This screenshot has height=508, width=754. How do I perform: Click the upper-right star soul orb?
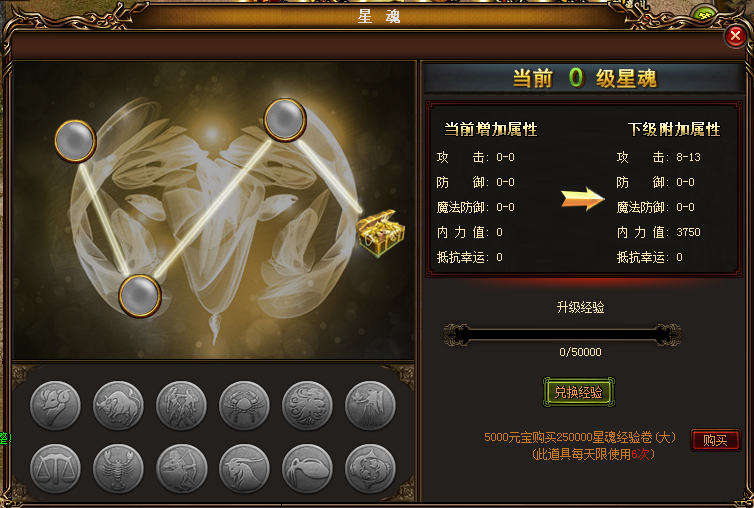[x=285, y=120]
